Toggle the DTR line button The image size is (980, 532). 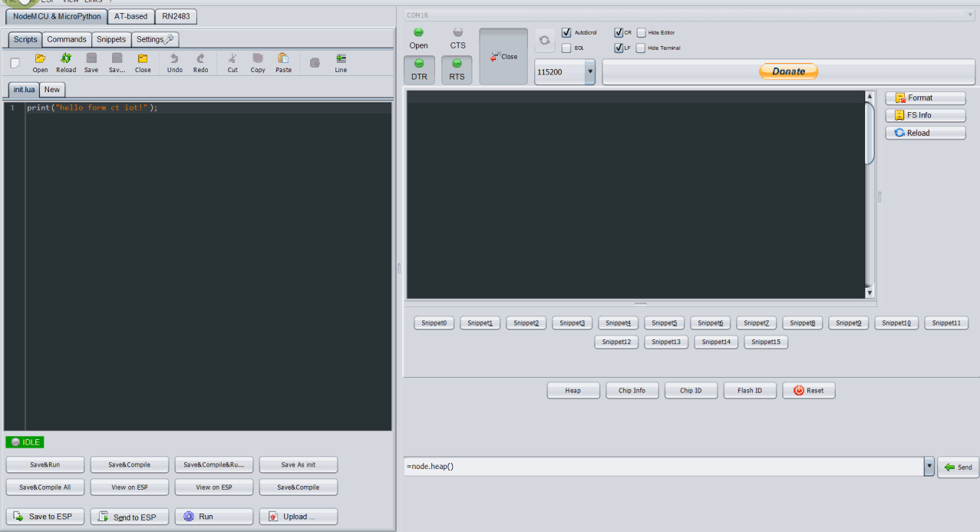point(419,70)
